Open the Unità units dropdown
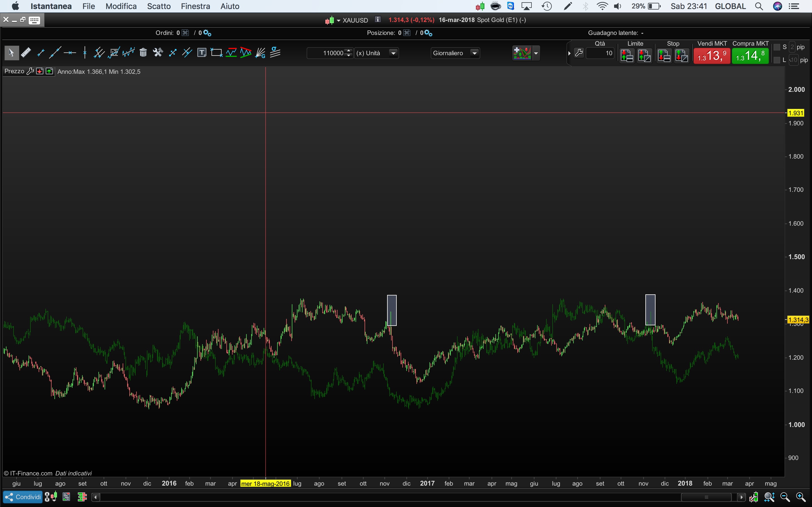This screenshot has height=507, width=812. pos(393,53)
